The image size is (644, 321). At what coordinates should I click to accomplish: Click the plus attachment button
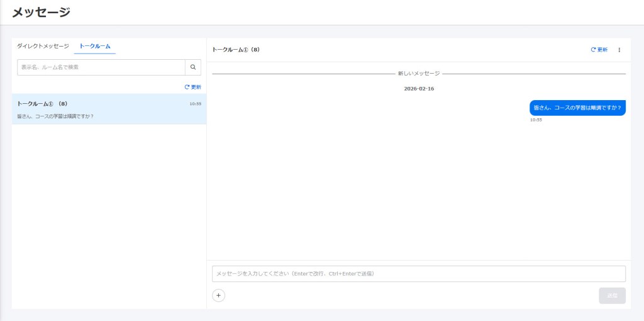pos(218,296)
